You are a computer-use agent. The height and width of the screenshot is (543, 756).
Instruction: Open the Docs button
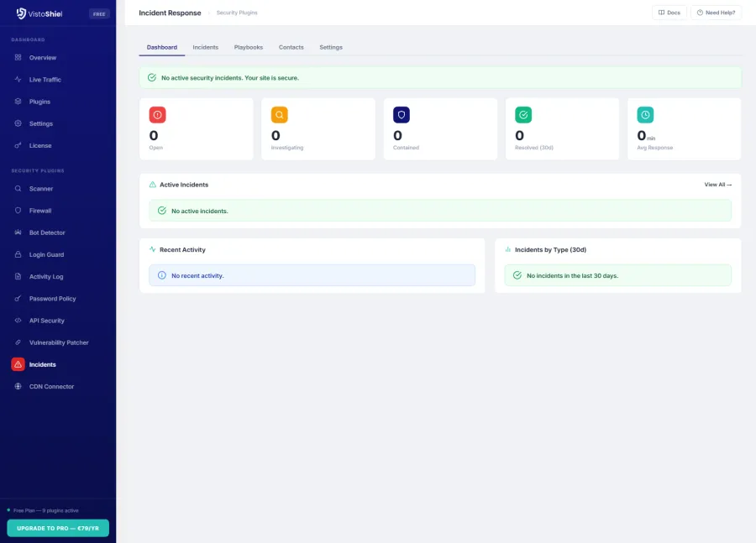coord(669,13)
